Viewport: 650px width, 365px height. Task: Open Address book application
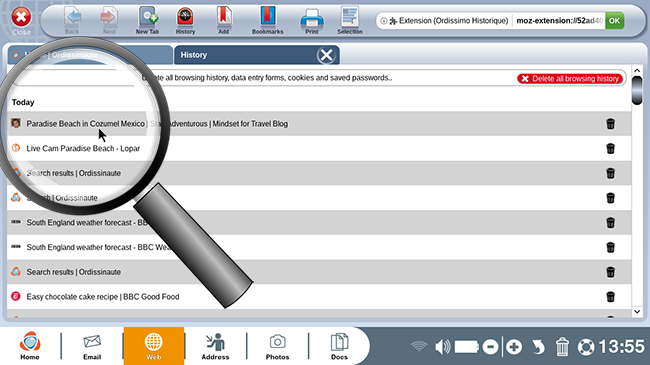pyautogui.click(x=216, y=346)
